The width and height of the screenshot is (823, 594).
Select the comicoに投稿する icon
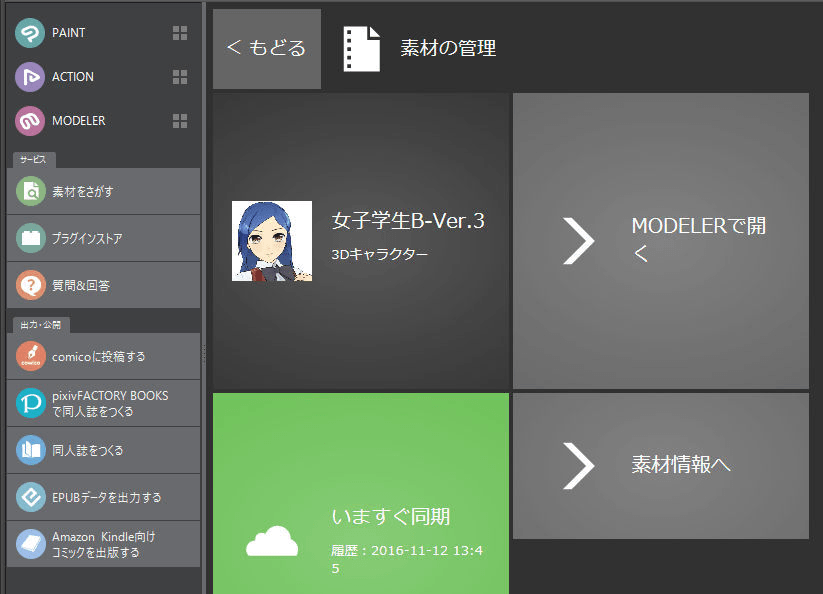tap(29, 356)
